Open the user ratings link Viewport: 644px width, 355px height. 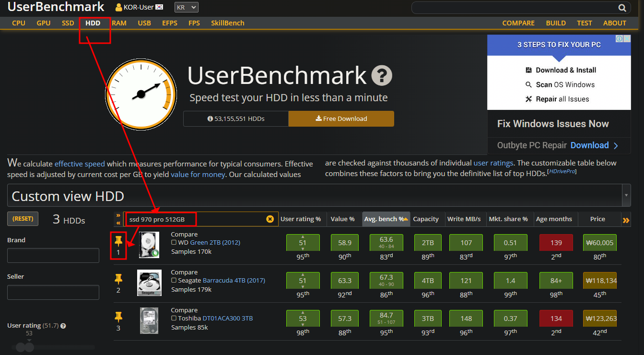point(493,163)
